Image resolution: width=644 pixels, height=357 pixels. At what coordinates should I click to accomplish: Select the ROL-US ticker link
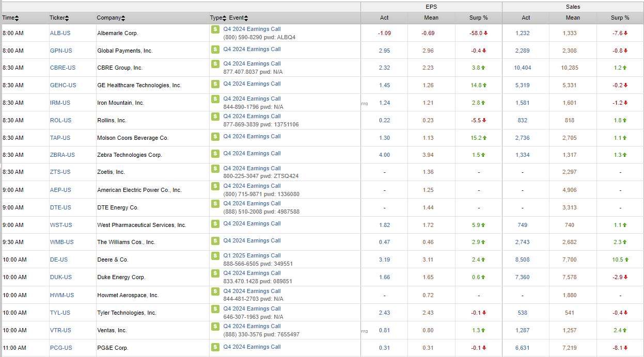tap(60, 120)
